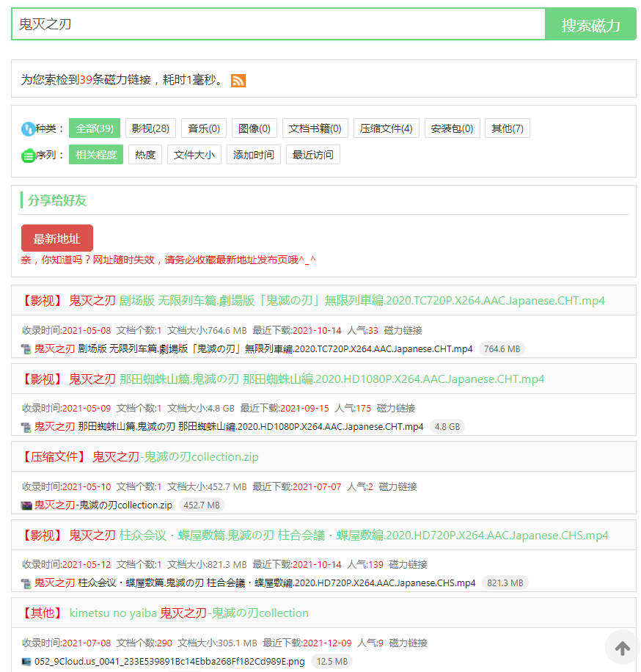Click the 4.8 GB size badge
This screenshot has width=641, height=672.
tap(447, 427)
